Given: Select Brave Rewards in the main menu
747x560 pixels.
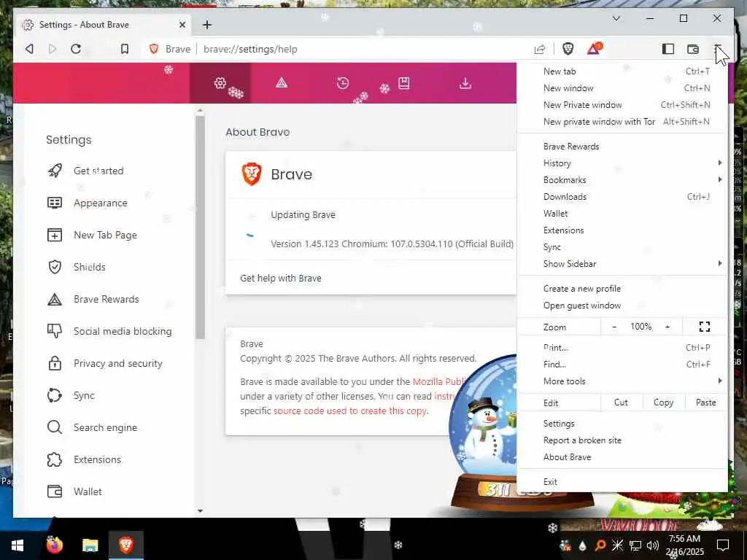Looking at the screenshot, I should [x=622, y=146].
